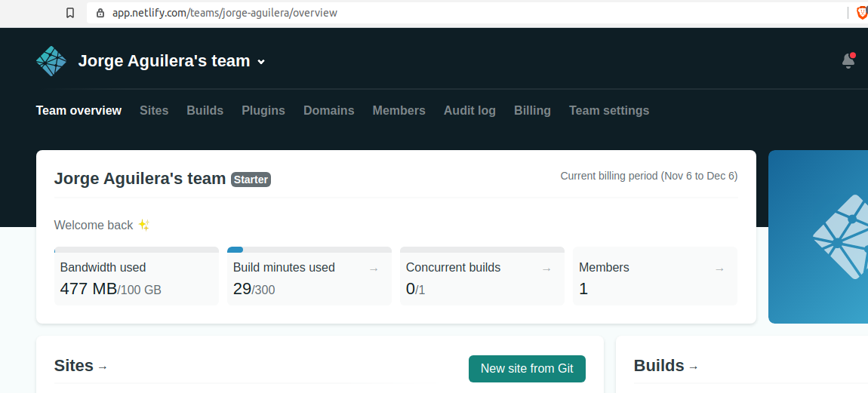Click the 29/300 build minutes value
868x393 pixels.
pos(254,289)
